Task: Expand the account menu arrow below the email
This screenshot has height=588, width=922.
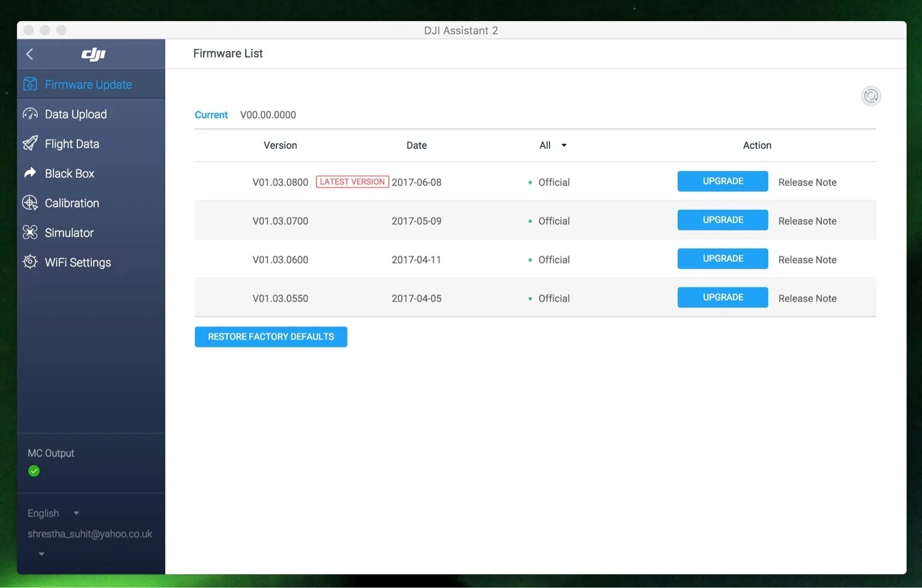Action: [x=41, y=554]
